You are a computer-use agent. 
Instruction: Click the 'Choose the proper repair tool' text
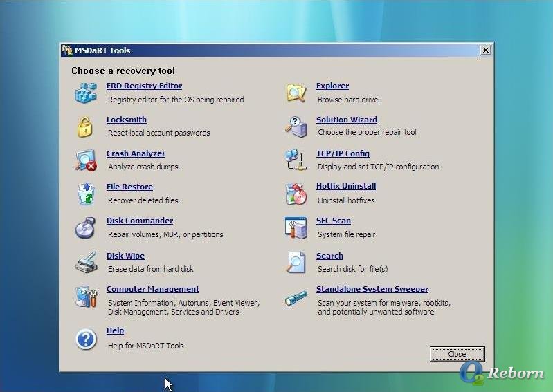point(367,132)
